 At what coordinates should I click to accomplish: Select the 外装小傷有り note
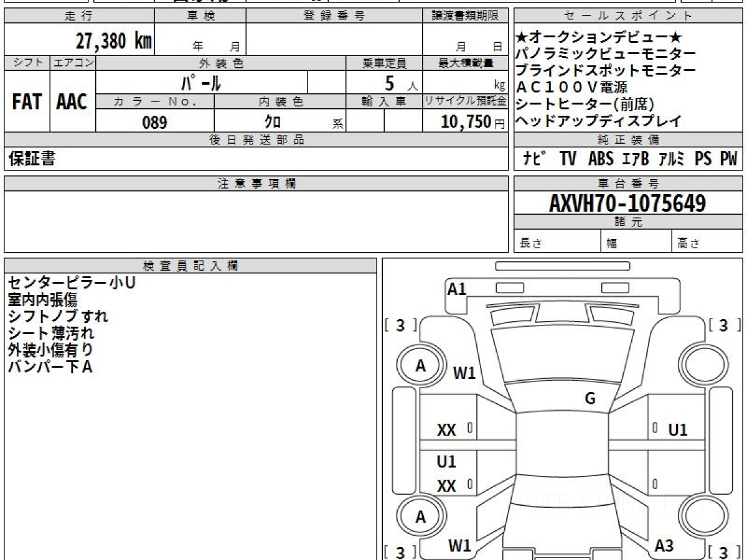tap(50, 350)
